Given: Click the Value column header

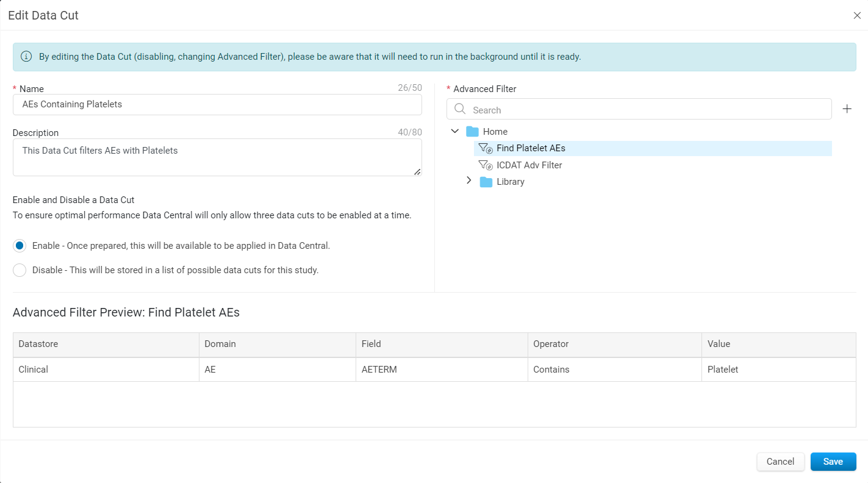Looking at the screenshot, I should [x=779, y=345].
